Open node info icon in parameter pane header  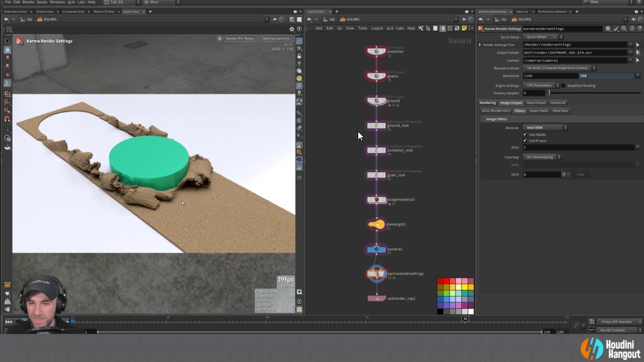632,29
